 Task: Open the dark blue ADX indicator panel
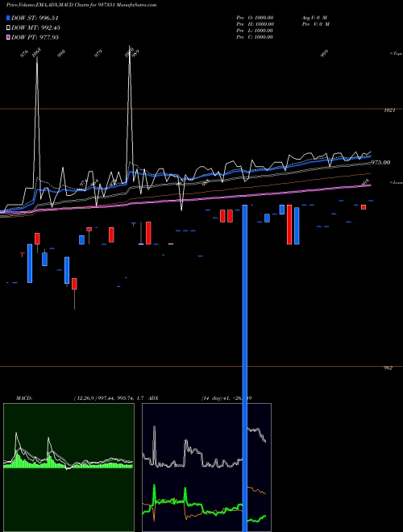click(206, 468)
